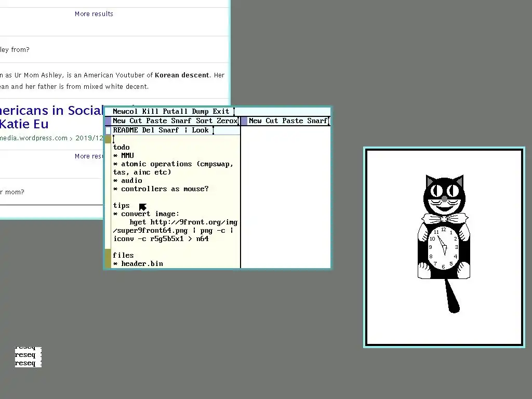
Task: Click the cat clock face
Action: [x=443, y=248]
